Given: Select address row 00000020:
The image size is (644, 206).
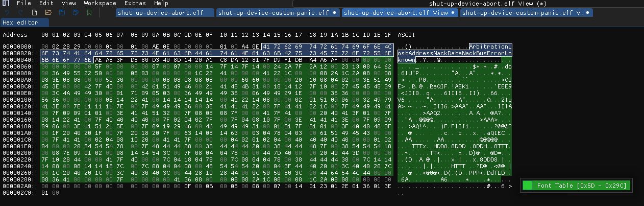Looking at the screenshot, I should click(19, 53).
